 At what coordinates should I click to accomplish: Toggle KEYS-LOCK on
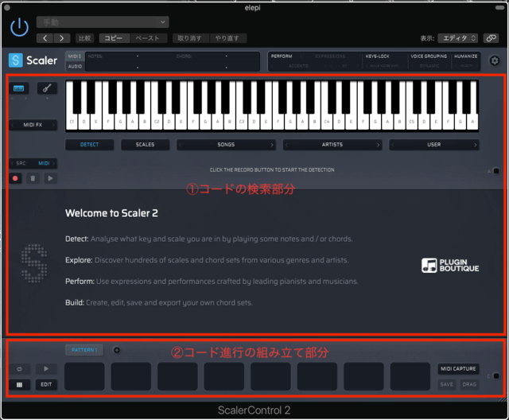click(378, 56)
